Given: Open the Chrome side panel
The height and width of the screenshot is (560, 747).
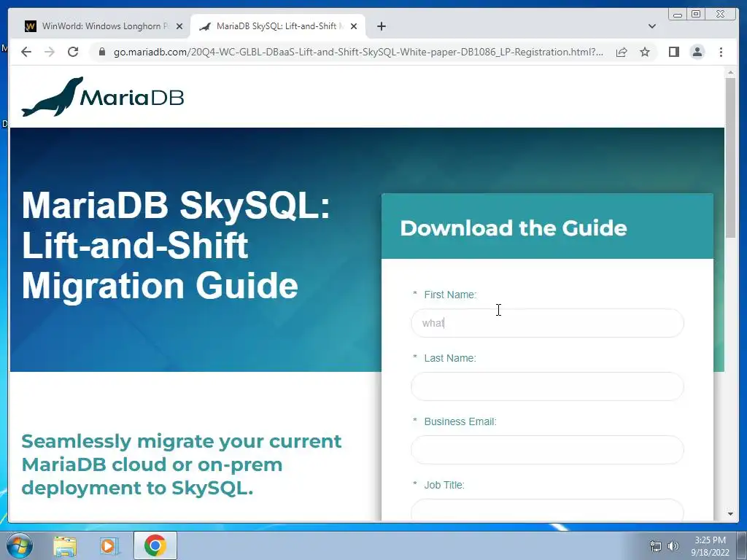Looking at the screenshot, I should pyautogui.click(x=673, y=52).
